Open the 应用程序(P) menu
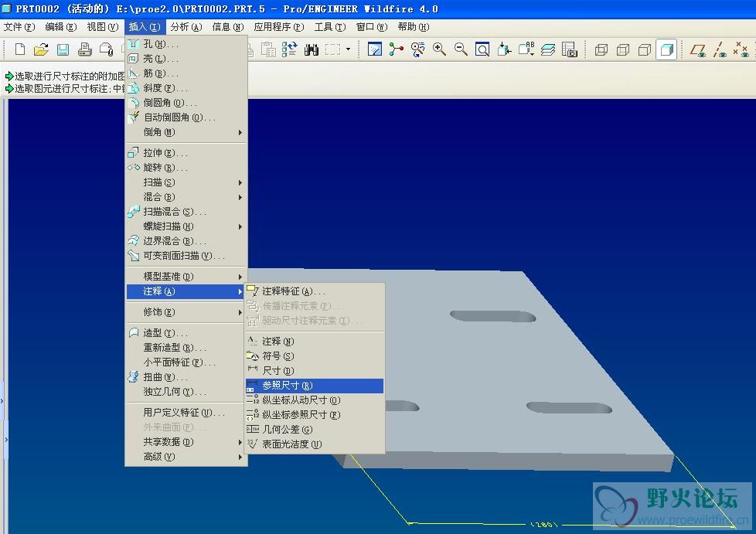This screenshot has width=756, height=534. click(x=279, y=27)
